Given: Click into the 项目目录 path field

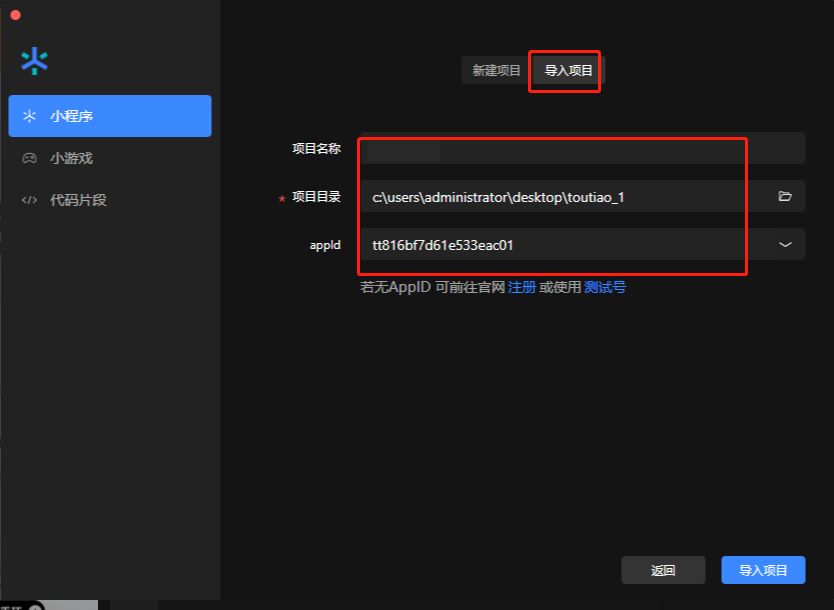Looking at the screenshot, I should pos(560,197).
